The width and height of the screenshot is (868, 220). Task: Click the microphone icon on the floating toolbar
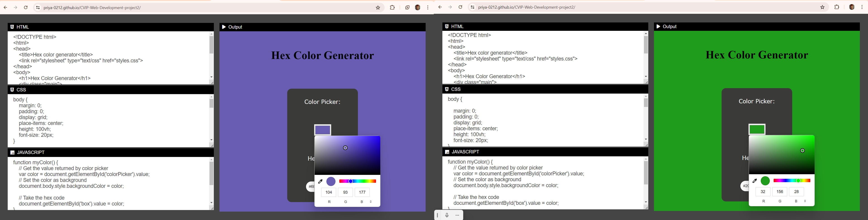click(x=447, y=215)
